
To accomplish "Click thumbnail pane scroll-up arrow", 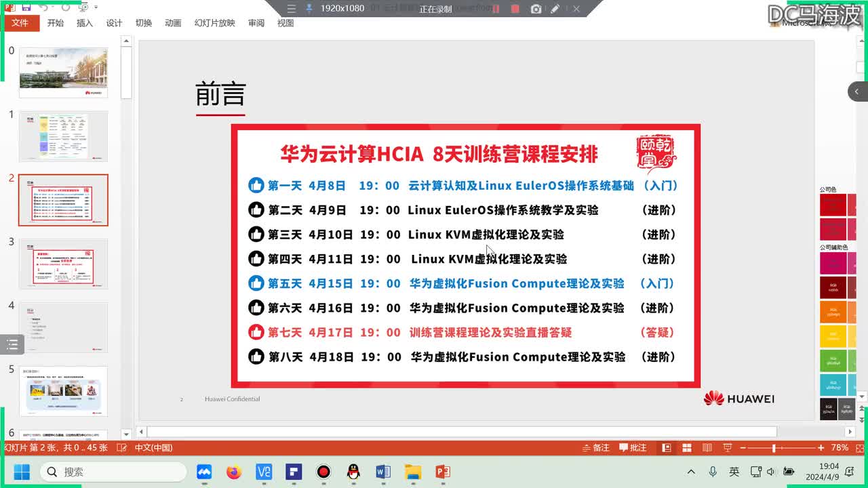I will tap(126, 41).
